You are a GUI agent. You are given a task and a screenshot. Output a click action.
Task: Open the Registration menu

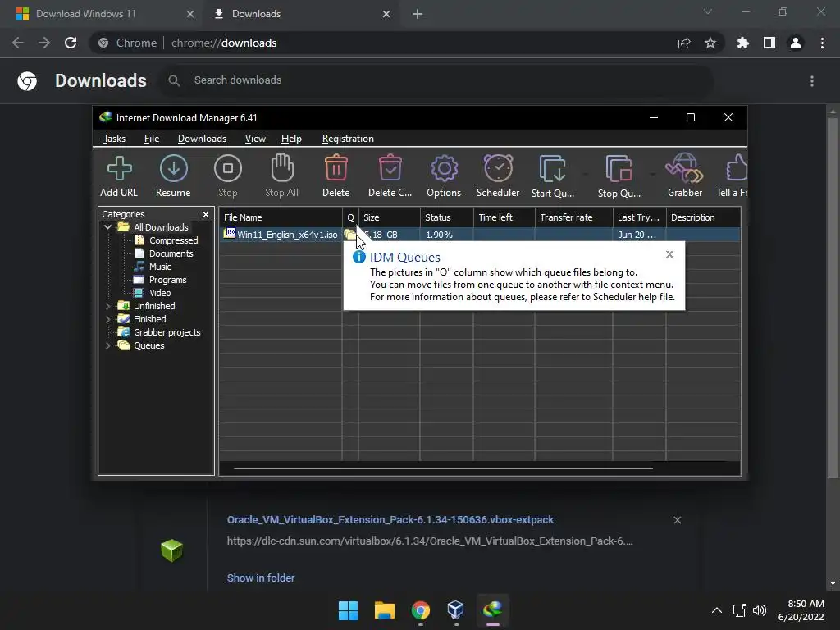348,138
